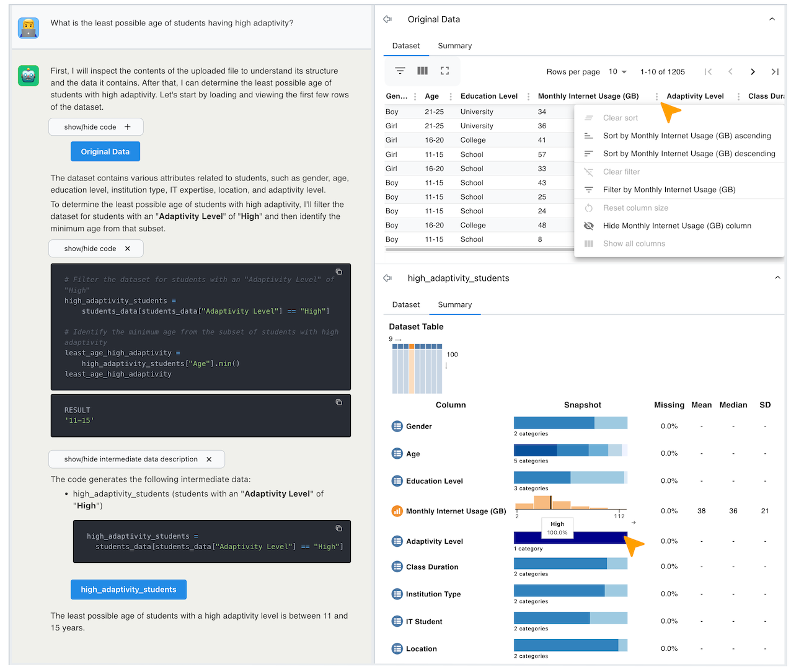The height and width of the screenshot is (672, 791).
Task: Toggle show/hide intermediate data description
Action: (136, 459)
